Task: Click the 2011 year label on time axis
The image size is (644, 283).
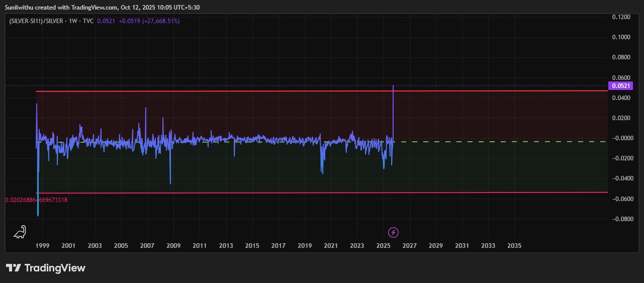Action: (x=200, y=246)
